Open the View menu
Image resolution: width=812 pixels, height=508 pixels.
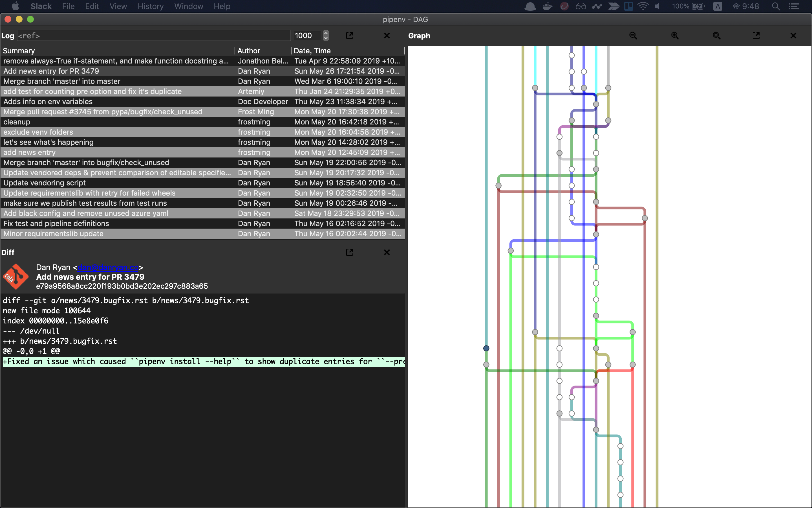[118, 6]
